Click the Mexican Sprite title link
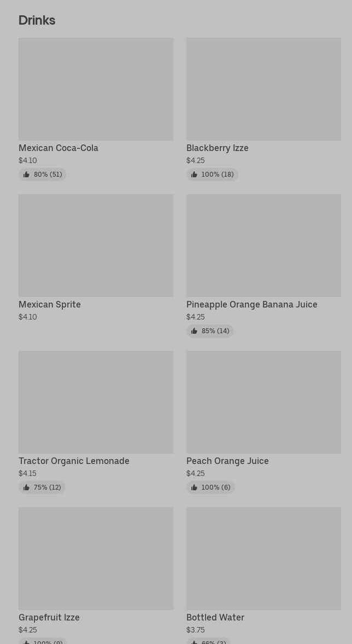 tap(50, 304)
